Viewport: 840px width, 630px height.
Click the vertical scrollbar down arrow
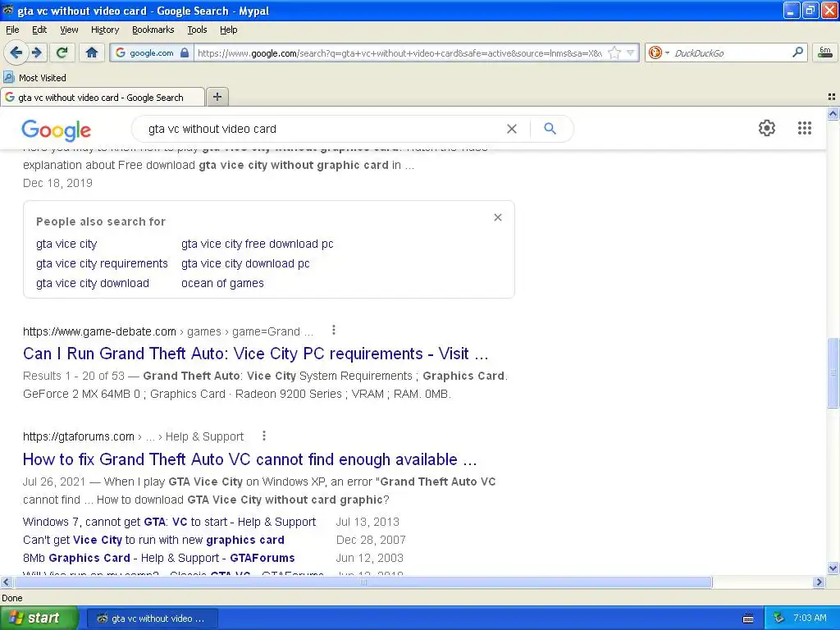(x=833, y=568)
